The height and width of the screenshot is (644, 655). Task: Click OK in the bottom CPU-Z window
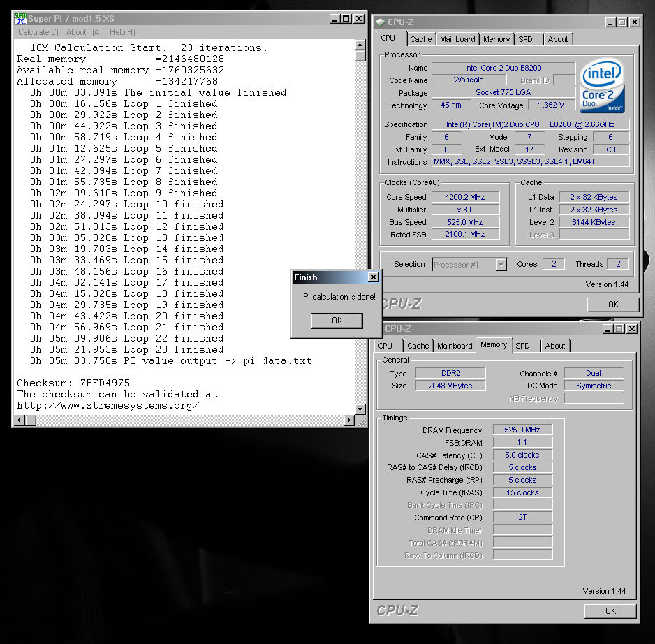(610, 611)
